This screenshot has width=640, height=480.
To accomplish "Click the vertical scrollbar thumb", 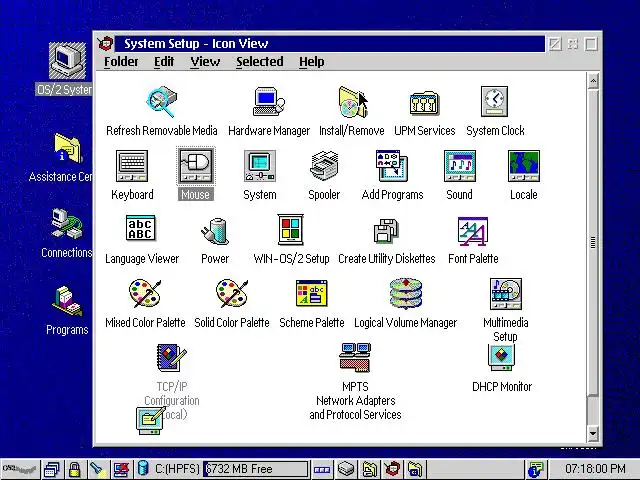I will [593, 242].
